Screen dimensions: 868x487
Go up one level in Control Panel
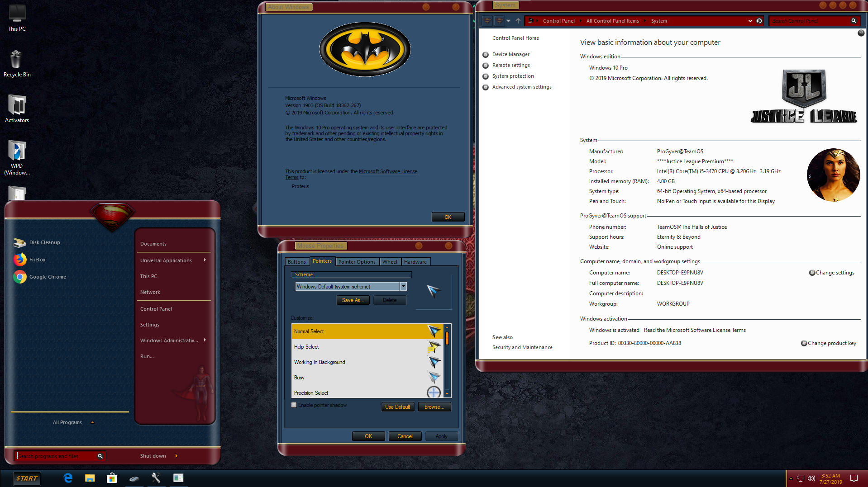(x=518, y=21)
